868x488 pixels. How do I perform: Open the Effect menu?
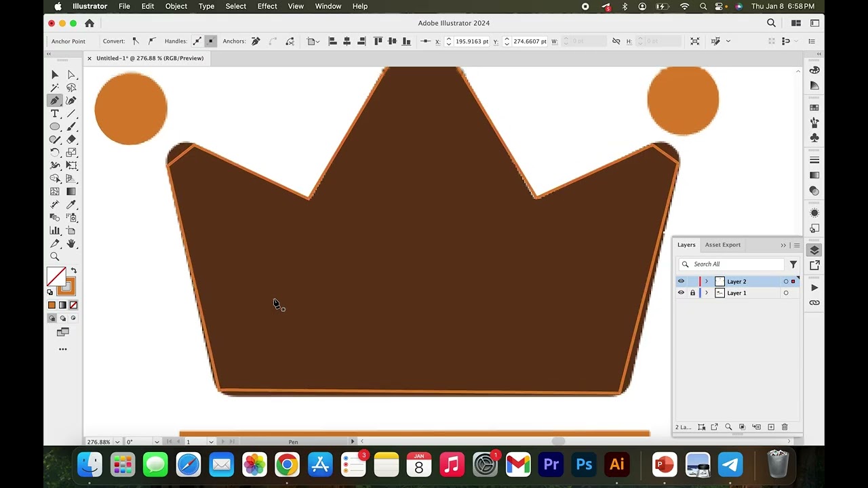coord(267,6)
